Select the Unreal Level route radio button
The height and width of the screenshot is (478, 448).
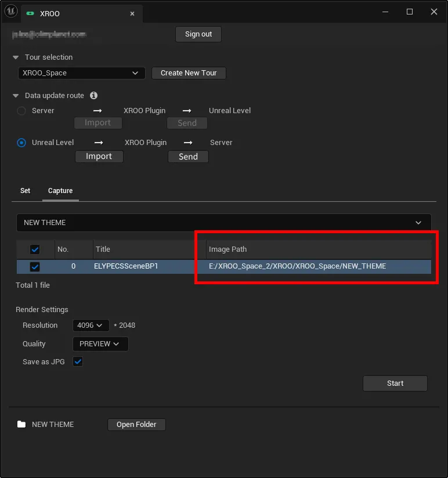pyautogui.click(x=21, y=142)
